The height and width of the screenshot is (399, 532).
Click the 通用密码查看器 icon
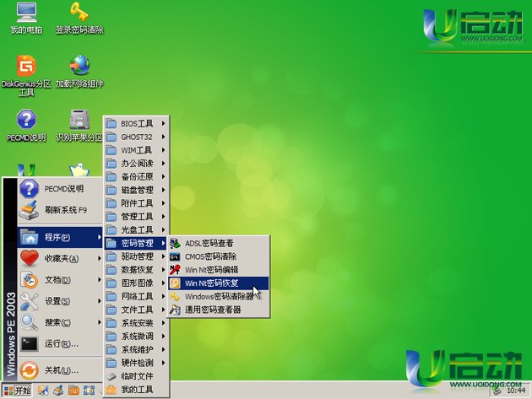coord(175,310)
